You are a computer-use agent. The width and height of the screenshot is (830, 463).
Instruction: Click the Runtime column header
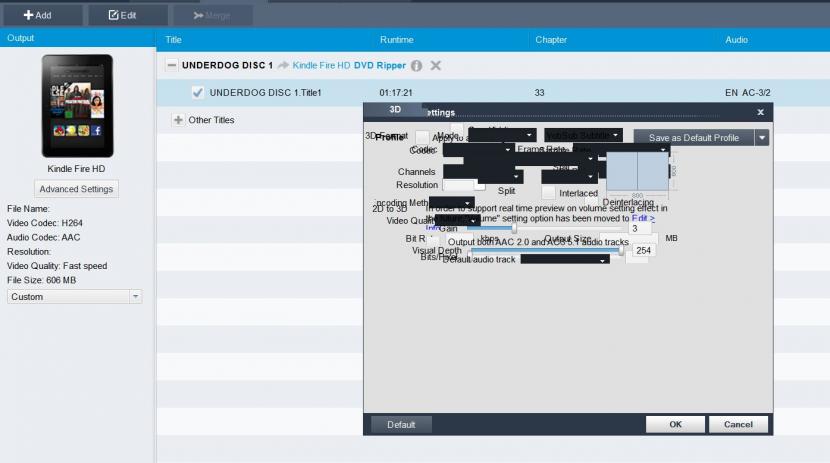pyautogui.click(x=396, y=40)
